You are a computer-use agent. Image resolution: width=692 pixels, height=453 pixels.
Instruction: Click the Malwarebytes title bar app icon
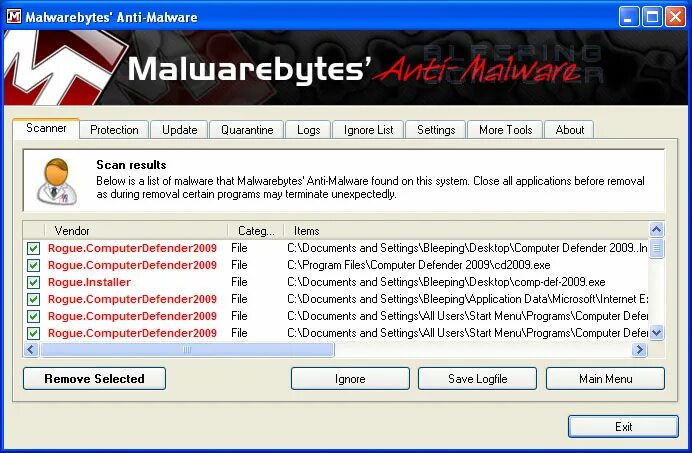click(14, 16)
